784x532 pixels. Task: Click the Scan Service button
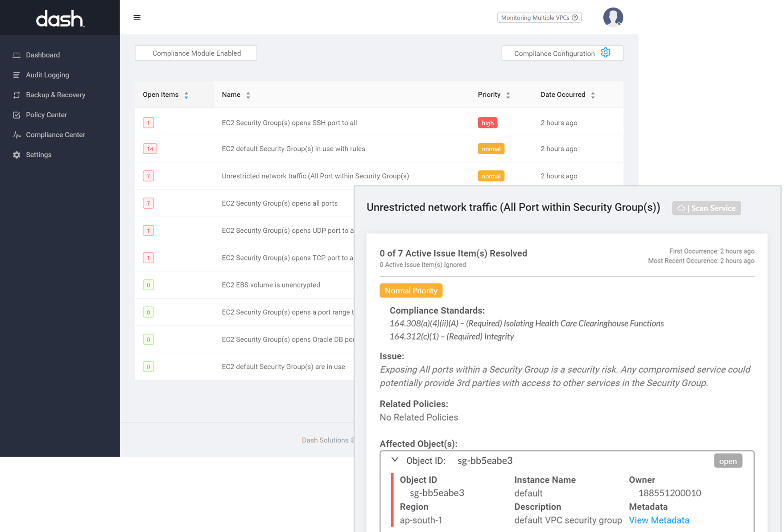coord(706,208)
